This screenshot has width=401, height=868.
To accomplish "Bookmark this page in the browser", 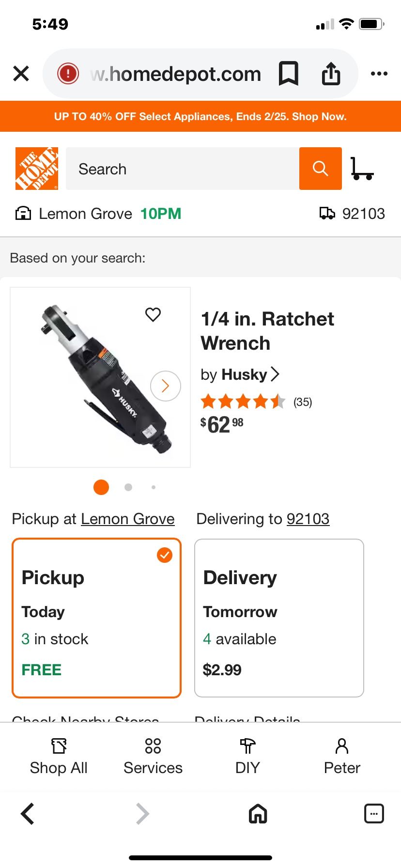I will [x=288, y=74].
